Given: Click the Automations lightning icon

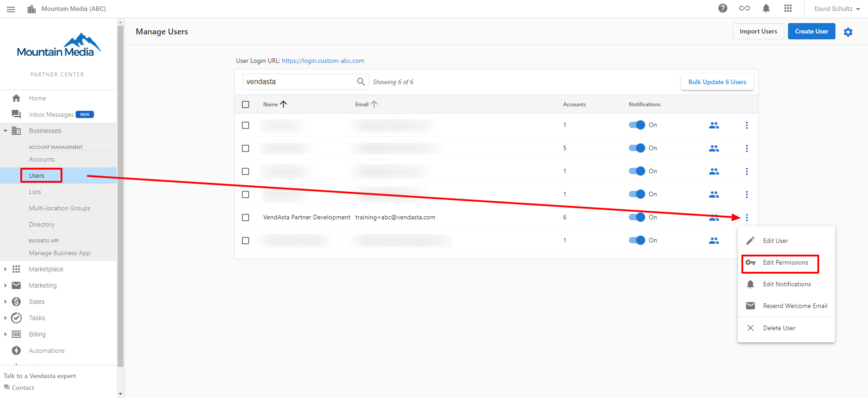Looking at the screenshot, I should click(16, 351).
